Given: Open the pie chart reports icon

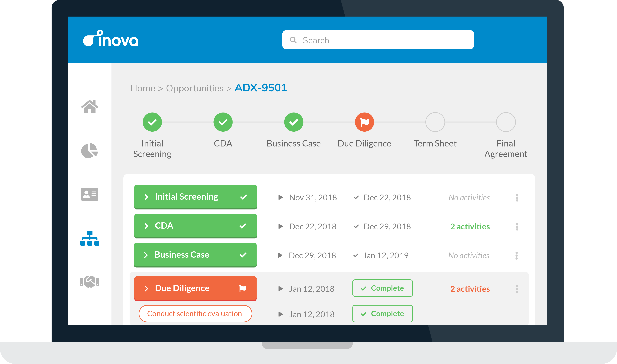Looking at the screenshot, I should pos(90,150).
